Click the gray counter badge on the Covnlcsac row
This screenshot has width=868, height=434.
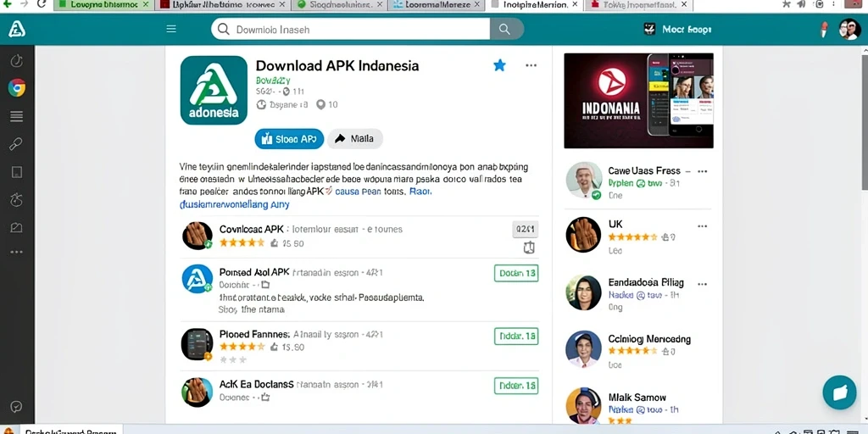526,229
